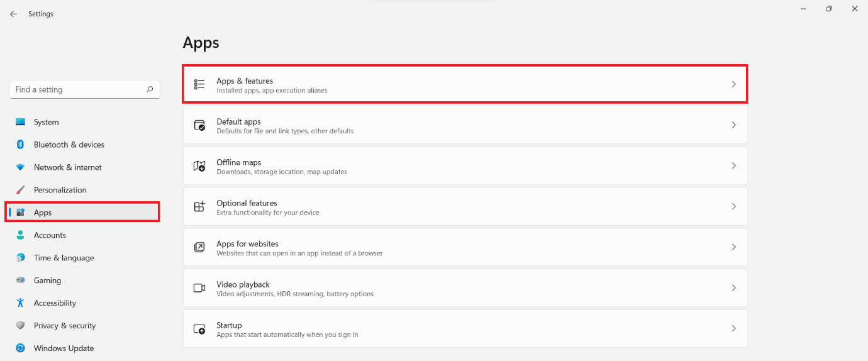Click the search magnifier icon
The width and height of the screenshot is (868, 361).
point(150,89)
